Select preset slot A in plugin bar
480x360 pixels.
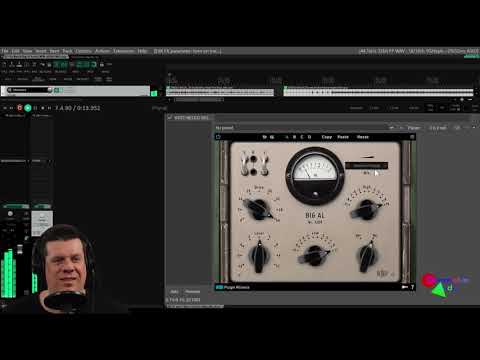(287, 137)
